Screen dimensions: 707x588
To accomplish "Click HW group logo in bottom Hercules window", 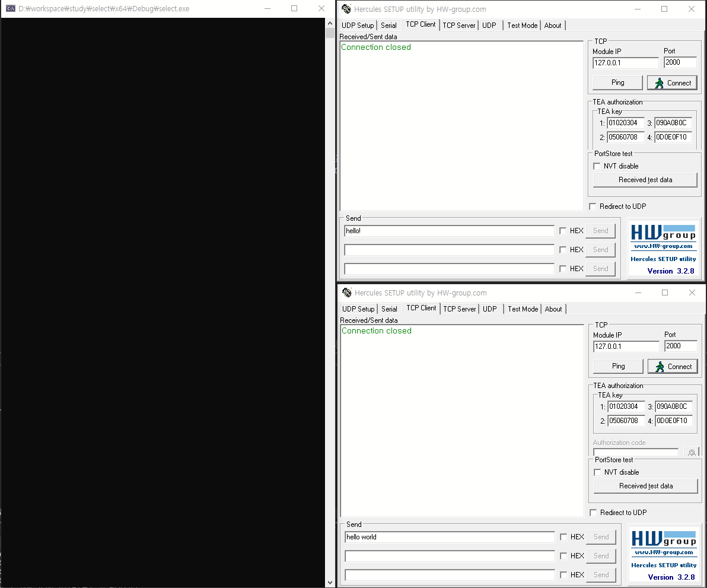I will point(664,538).
